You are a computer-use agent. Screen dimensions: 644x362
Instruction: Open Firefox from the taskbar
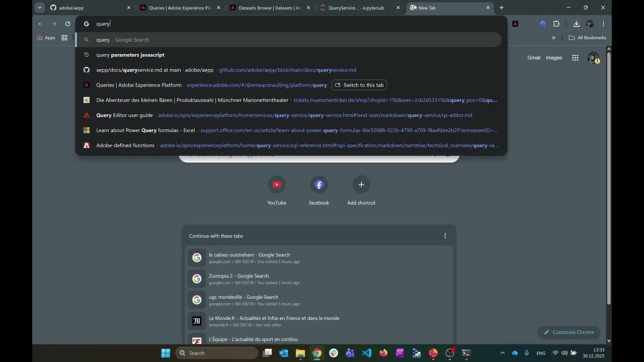[383, 353]
